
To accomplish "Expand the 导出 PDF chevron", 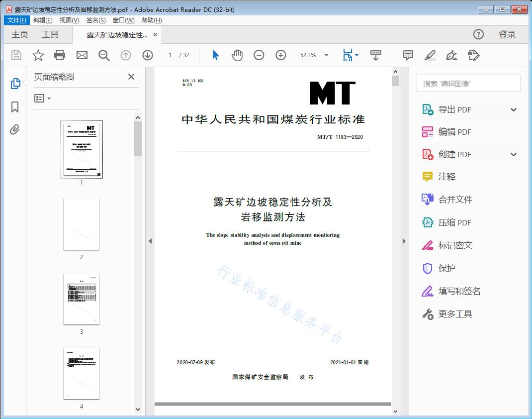I will tap(513, 109).
